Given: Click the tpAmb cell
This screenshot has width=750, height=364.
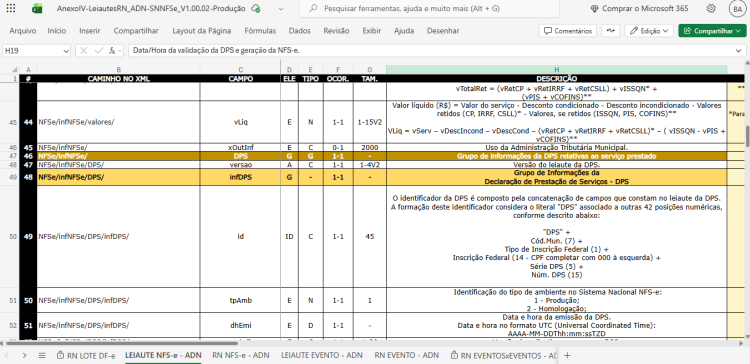Looking at the screenshot, I should [241, 300].
